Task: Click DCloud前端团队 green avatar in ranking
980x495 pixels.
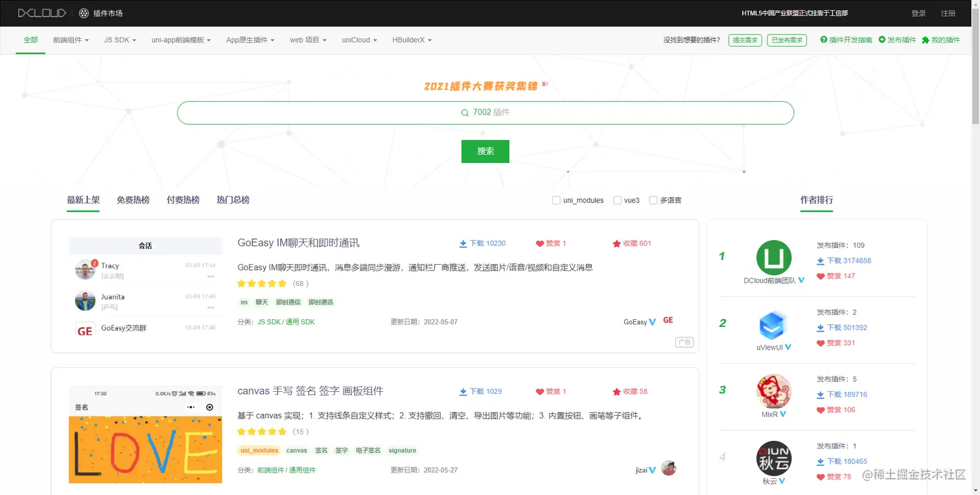Action: coord(774,257)
